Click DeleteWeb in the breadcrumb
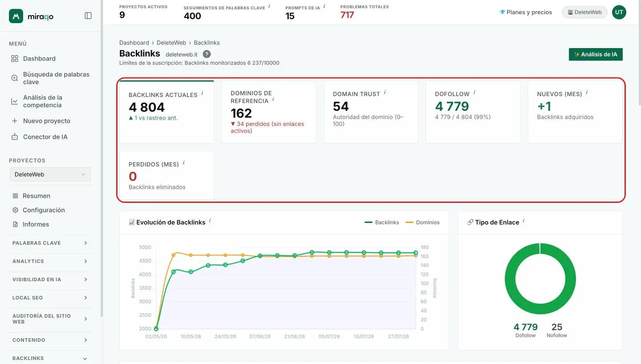641x364 pixels. tap(171, 43)
